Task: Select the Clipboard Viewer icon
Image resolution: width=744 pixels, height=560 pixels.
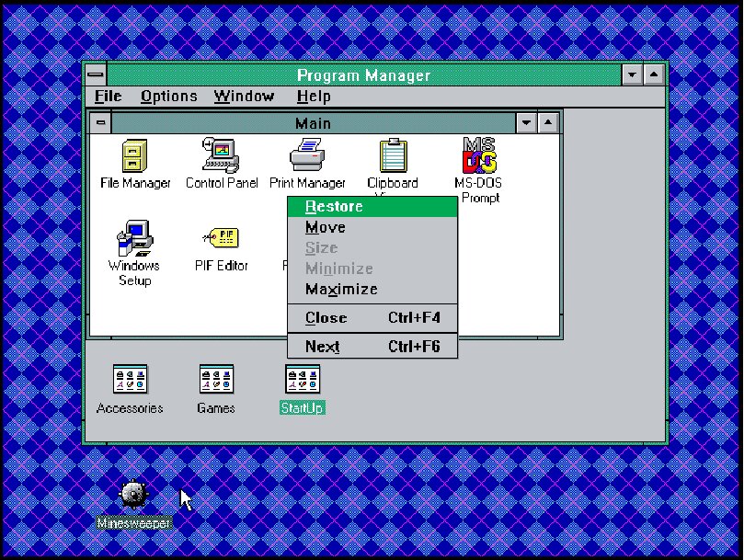Action: pyautogui.click(x=393, y=155)
